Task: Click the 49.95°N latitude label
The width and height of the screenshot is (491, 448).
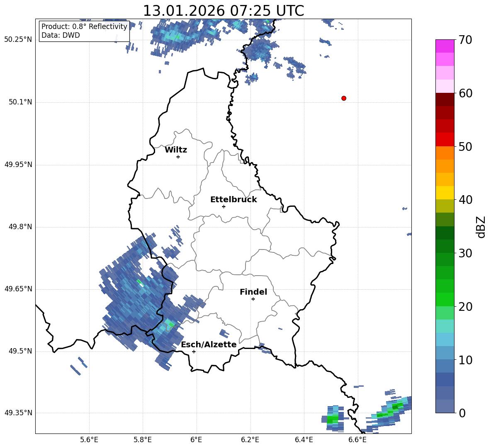Action: click(x=18, y=165)
